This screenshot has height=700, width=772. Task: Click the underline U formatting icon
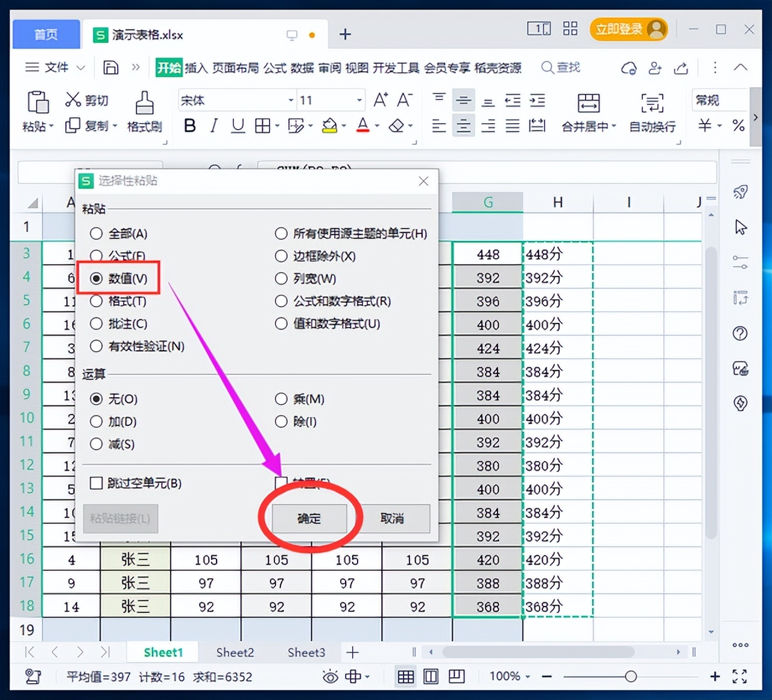(x=238, y=126)
